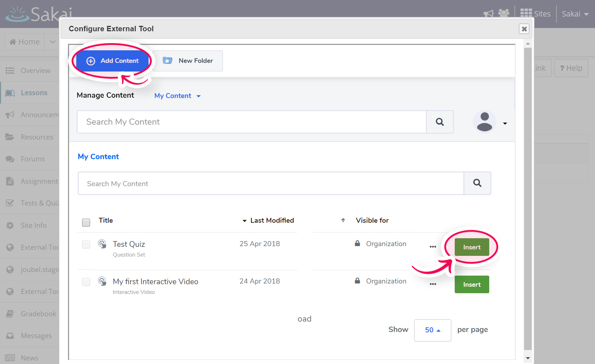Click the Title column header
Image resolution: width=595 pixels, height=364 pixels.
pyautogui.click(x=106, y=221)
